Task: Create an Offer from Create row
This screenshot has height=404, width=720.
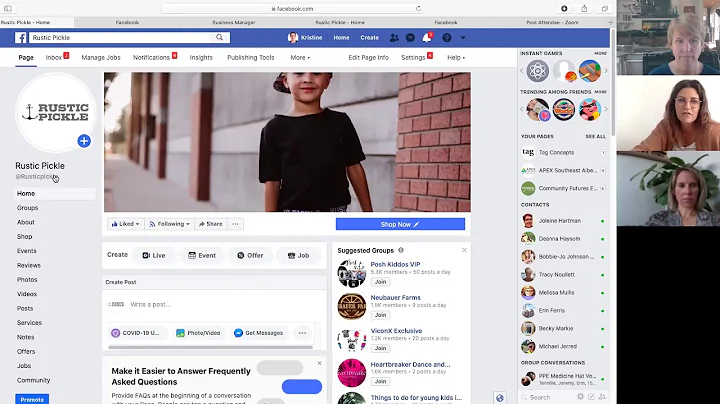Action: [x=250, y=255]
